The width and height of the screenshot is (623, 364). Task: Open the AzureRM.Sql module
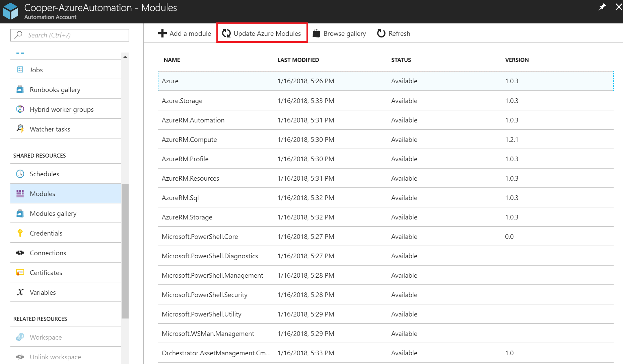(386, 197)
